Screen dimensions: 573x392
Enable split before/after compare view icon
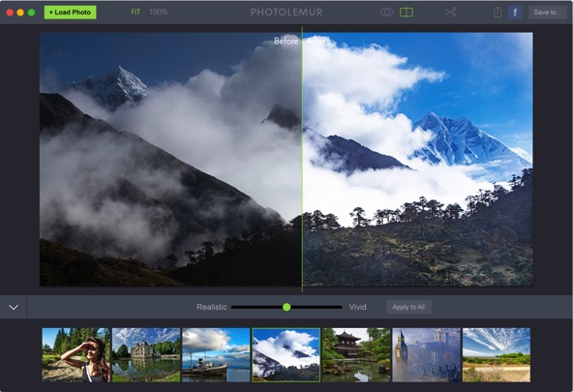(x=407, y=13)
